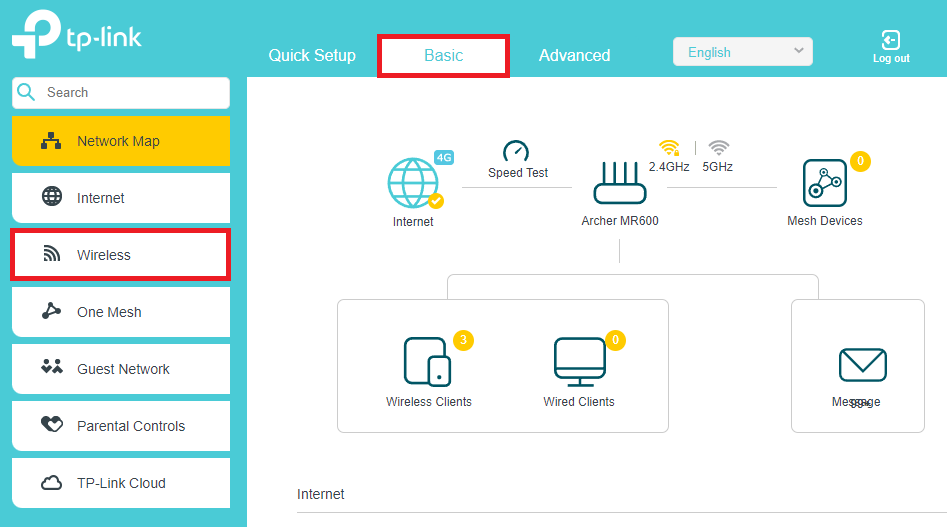Screen dimensions: 947x527
Task: Click the Mesh Devices count badge
Action: click(861, 161)
